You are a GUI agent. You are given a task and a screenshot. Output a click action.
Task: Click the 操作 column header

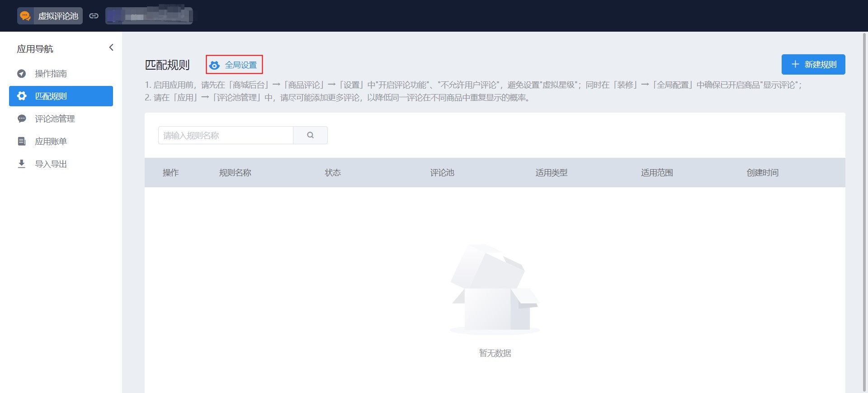[171, 173]
